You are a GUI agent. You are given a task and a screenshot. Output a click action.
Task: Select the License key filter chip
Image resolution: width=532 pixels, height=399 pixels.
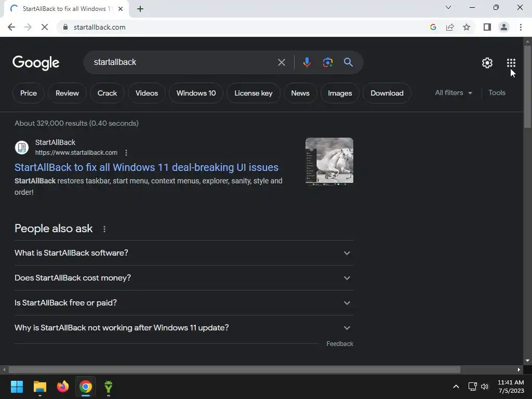254,93
